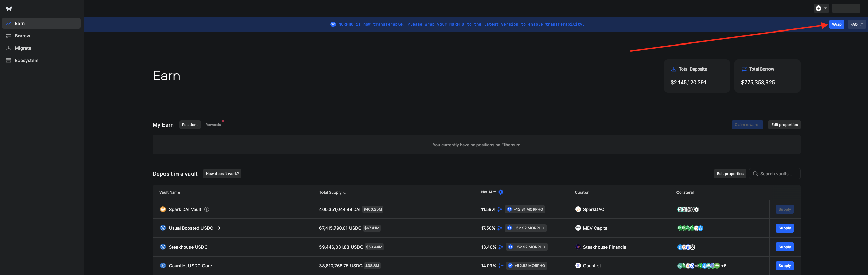Image resolution: width=868 pixels, height=275 pixels.
Task: Open the Earn section in sidebar
Action: (x=41, y=23)
